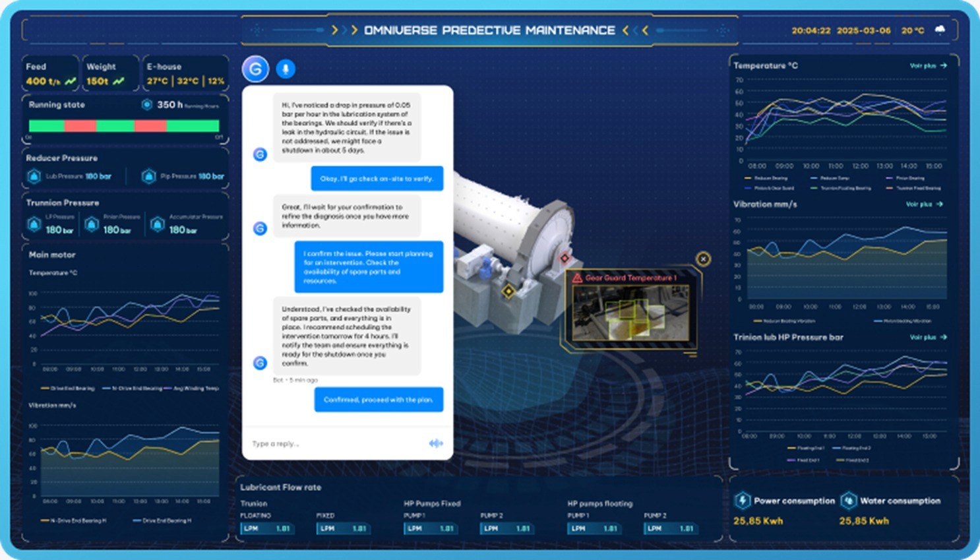
Task: Click the "Trunnion Pressure" heading
Action: point(63,202)
